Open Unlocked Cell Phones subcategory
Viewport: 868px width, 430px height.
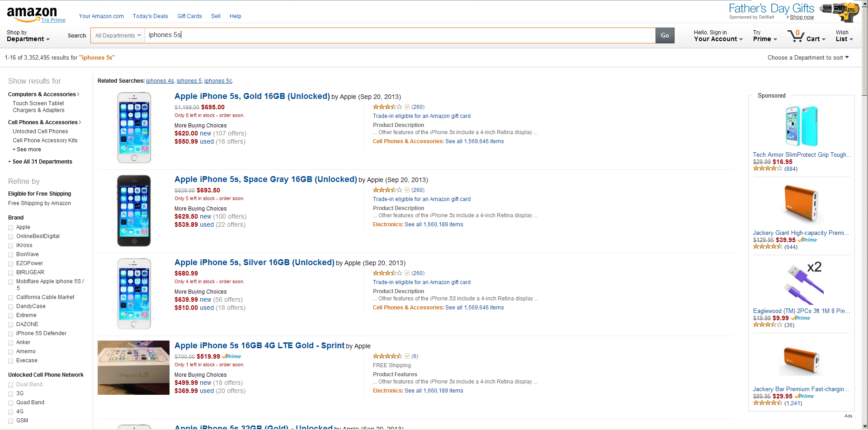click(x=40, y=131)
